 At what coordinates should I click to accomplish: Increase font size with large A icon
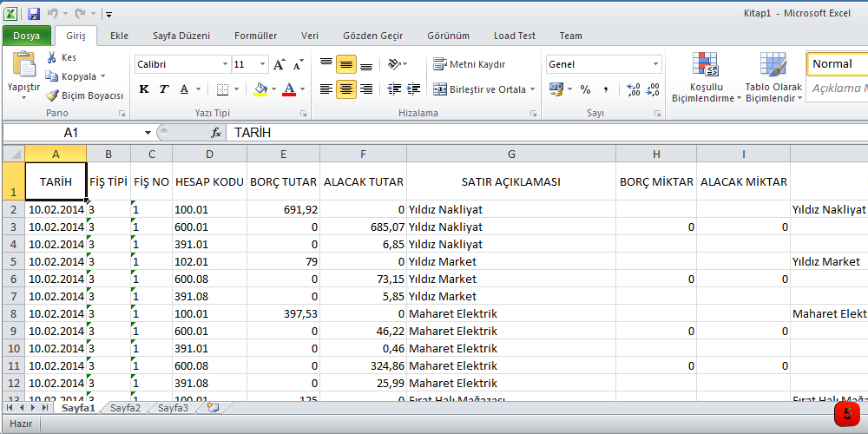point(279,65)
